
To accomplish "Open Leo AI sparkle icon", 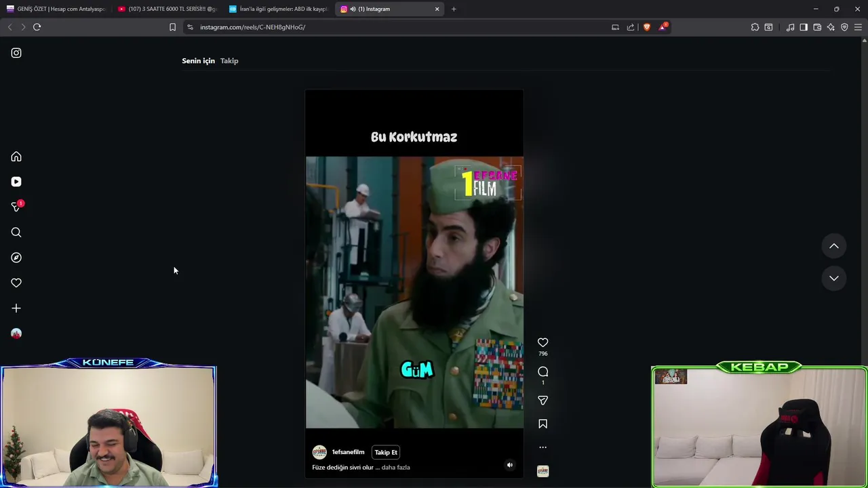I will 831,27.
